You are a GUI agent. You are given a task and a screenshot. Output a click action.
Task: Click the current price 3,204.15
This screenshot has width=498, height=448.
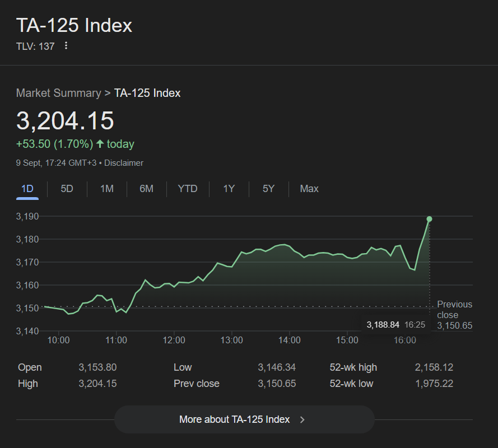click(65, 120)
